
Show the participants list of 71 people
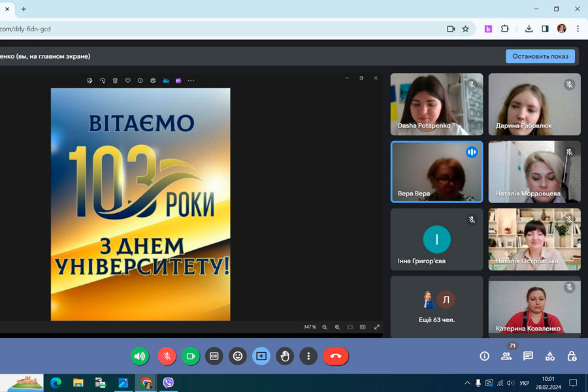click(x=506, y=356)
